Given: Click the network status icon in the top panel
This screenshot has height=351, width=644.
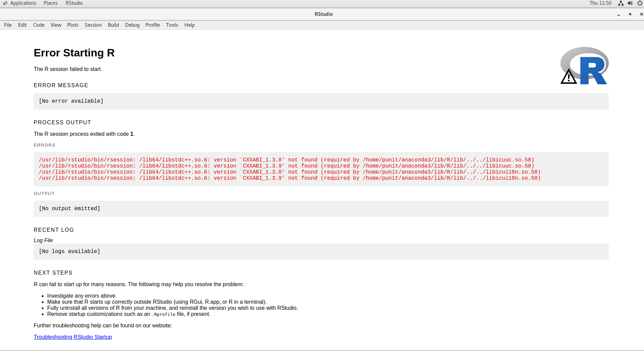Looking at the screenshot, I should [620, 3].
